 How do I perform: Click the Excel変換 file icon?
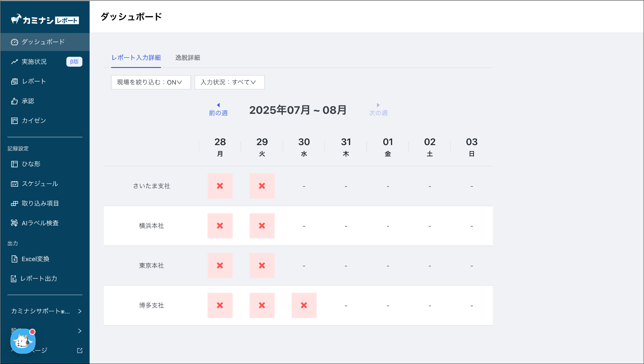14,259
